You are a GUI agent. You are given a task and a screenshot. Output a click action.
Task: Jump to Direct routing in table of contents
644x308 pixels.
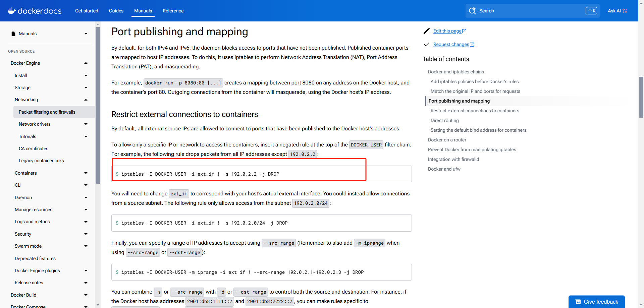(444, 120)
